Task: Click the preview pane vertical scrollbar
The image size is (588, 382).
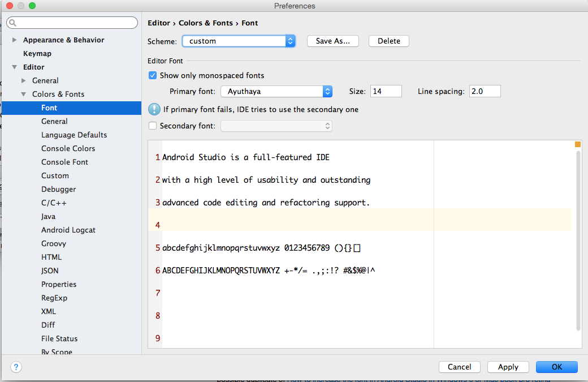Action: (578, 241)
